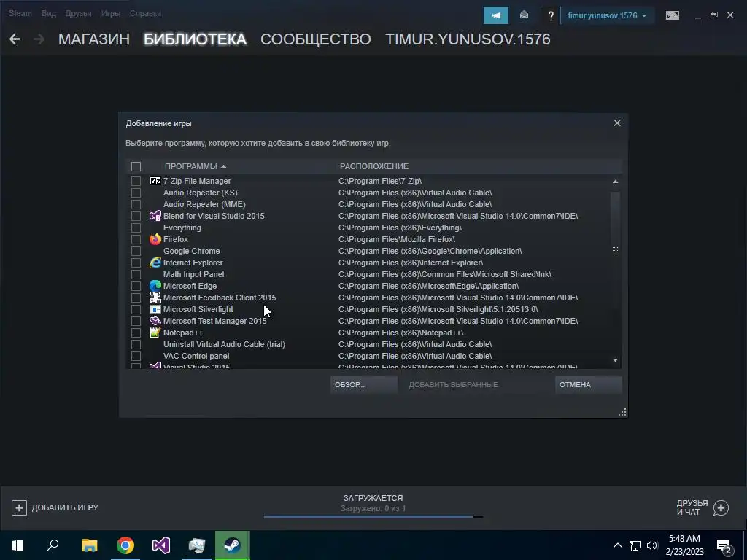
Task: Click the list's vertical scrollbar thumb
Action: pos(615,249)
